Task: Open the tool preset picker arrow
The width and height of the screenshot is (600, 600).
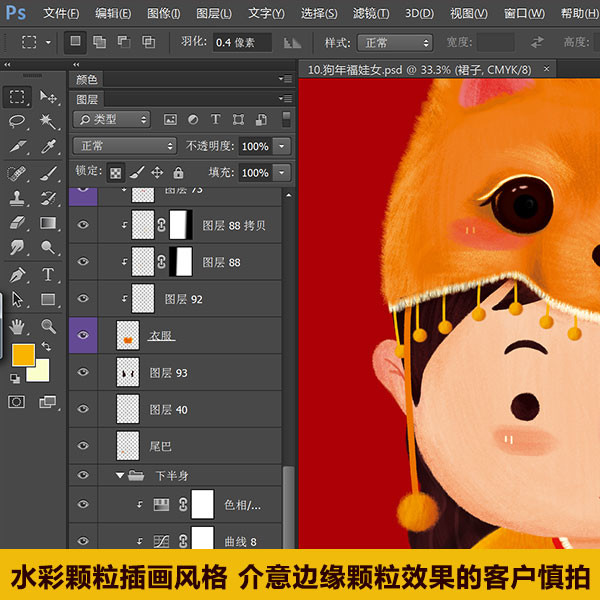Action: point(48,42)
